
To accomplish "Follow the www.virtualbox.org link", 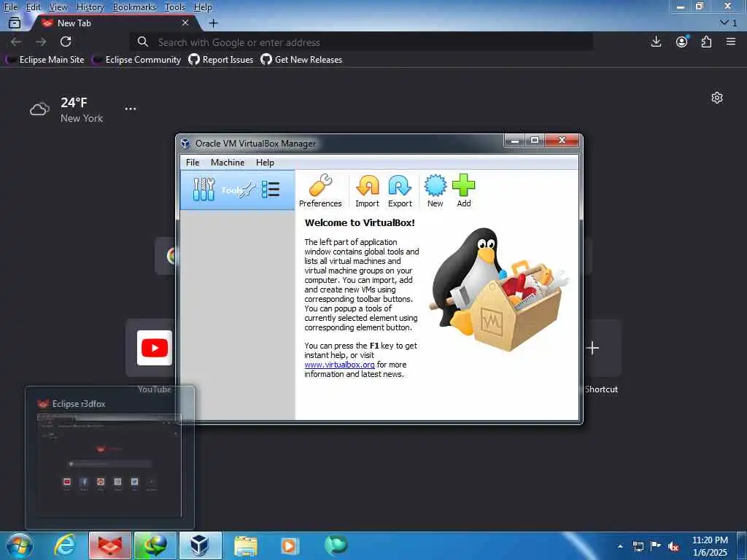I will [339, 365].
